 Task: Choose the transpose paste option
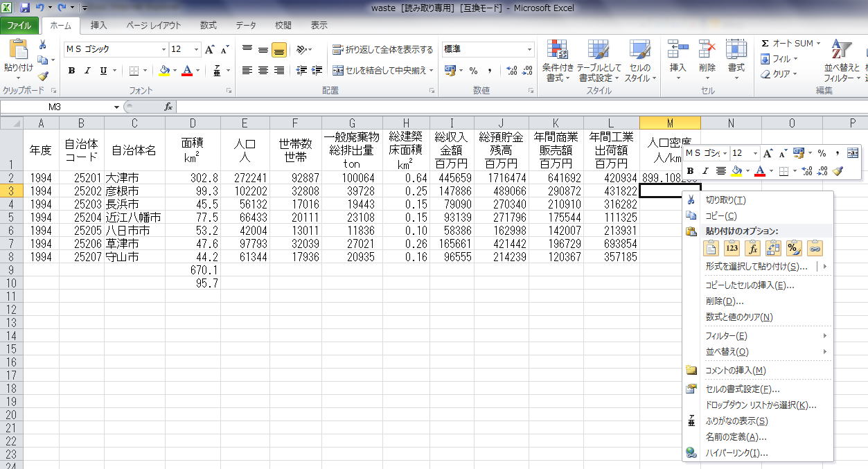click(774, 248)
